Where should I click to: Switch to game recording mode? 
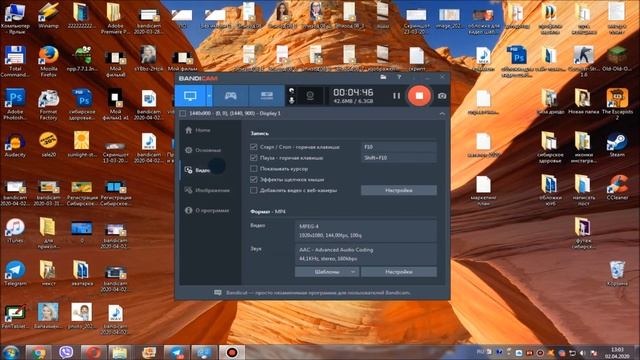click(x=231, y=96)
